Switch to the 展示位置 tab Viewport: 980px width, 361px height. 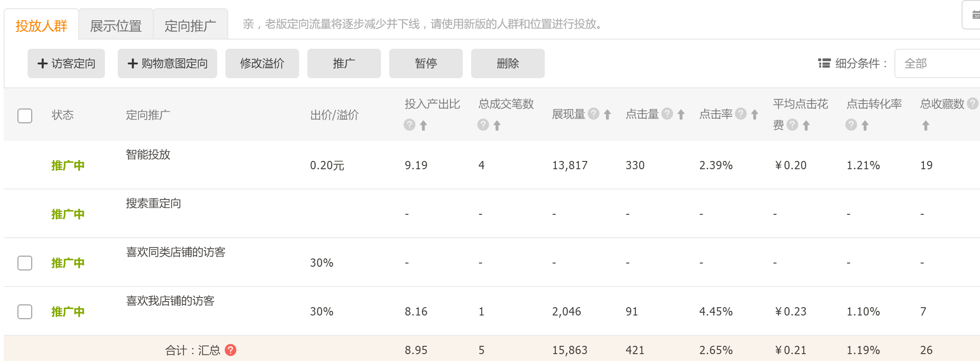pos(115,26)
